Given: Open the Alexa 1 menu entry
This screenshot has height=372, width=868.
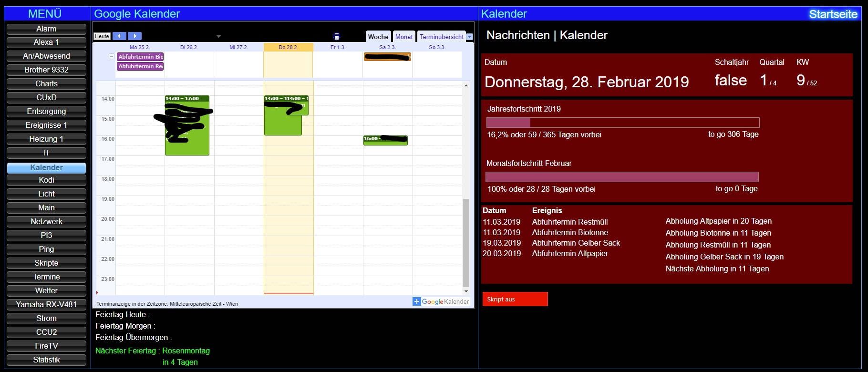Looking at the screenshot, I should [x=46, y=42].
